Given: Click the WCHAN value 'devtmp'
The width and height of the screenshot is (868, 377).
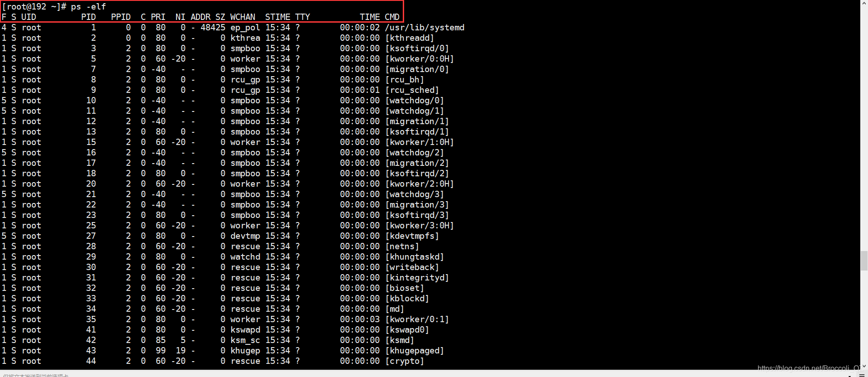Looking at the screenshot, I should (x=245, y=236).
